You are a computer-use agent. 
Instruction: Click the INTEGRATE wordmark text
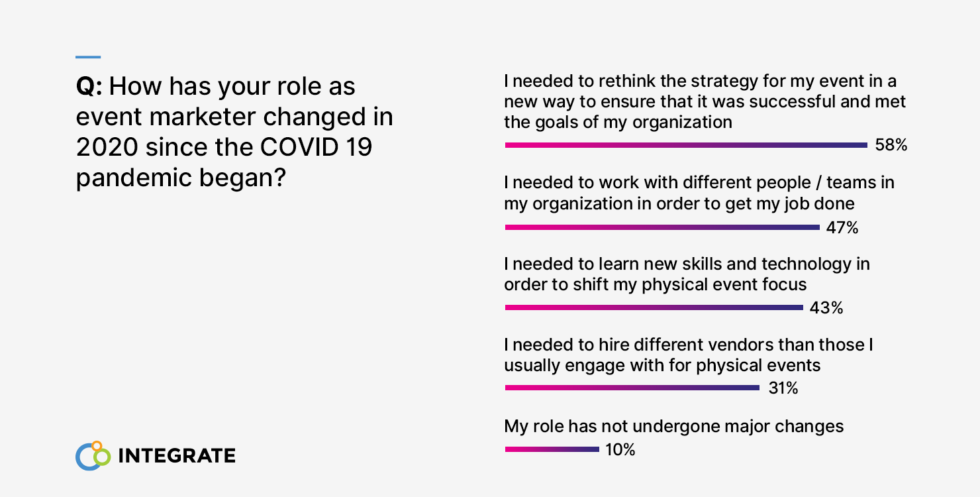pos(176,456)
